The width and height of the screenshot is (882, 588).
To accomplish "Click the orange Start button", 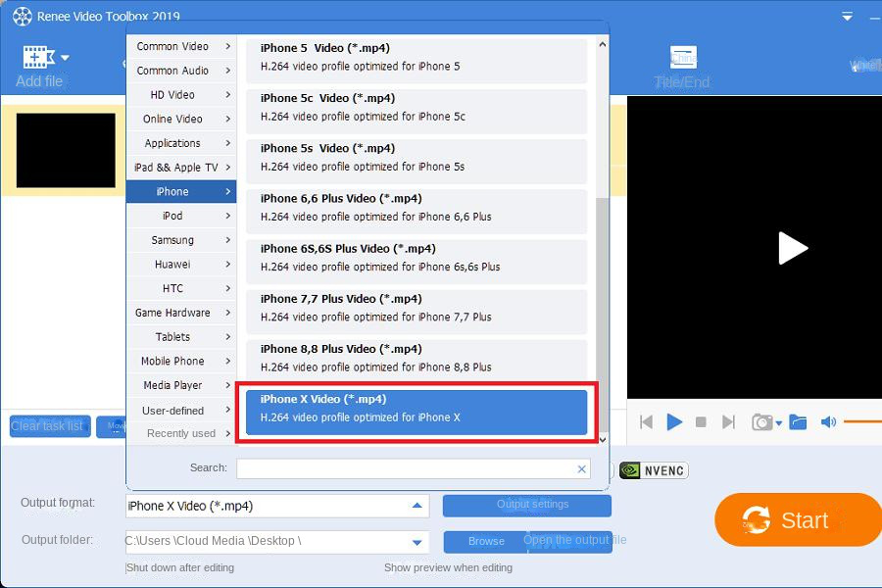I will tap(798, 520).
